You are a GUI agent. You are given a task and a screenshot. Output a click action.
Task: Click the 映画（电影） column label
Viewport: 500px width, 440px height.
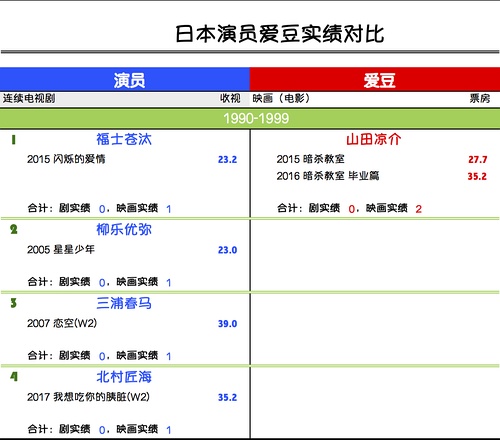pyautogui.click(x=281, y=98)
